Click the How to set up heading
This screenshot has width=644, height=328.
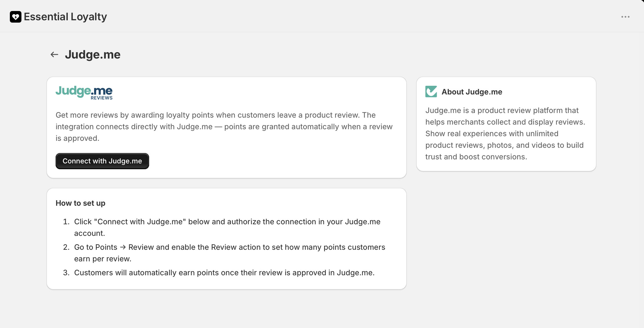tap(80, 203)
